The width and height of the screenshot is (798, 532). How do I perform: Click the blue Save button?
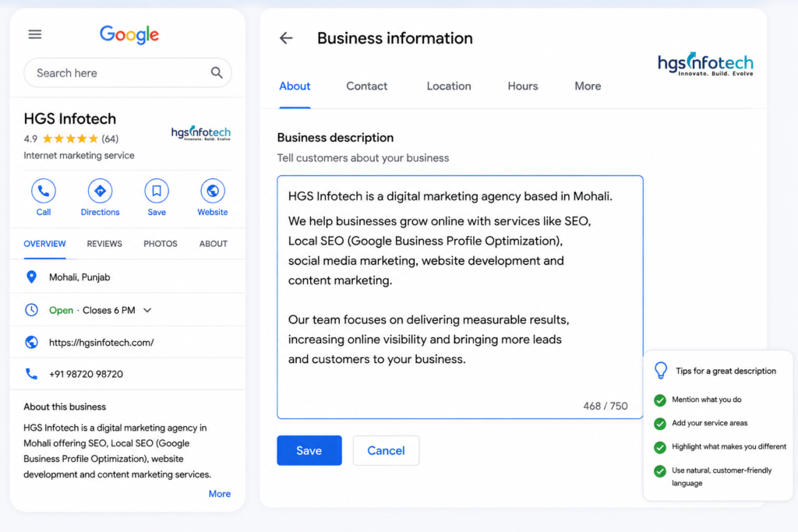(309, 450)
